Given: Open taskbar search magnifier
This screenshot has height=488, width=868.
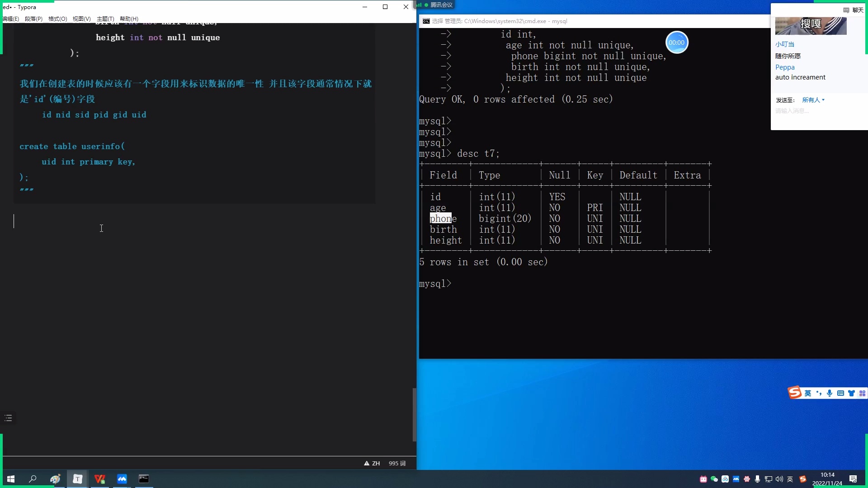Looking at the screenshot, I should (33, 479).
